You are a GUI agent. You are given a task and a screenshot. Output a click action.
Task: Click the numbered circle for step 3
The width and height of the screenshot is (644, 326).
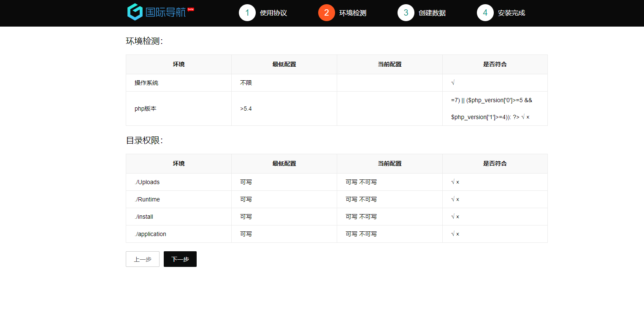(x=406, y=13)
